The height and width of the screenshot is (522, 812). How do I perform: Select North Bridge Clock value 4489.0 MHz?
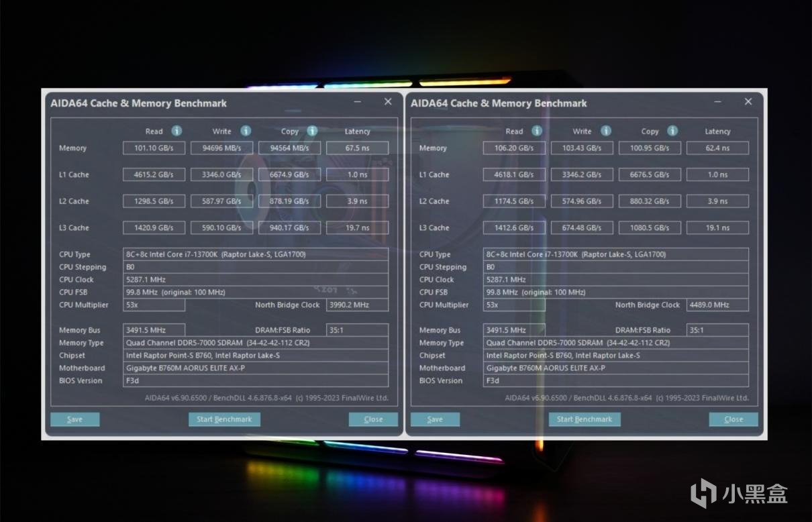point(717,305)
